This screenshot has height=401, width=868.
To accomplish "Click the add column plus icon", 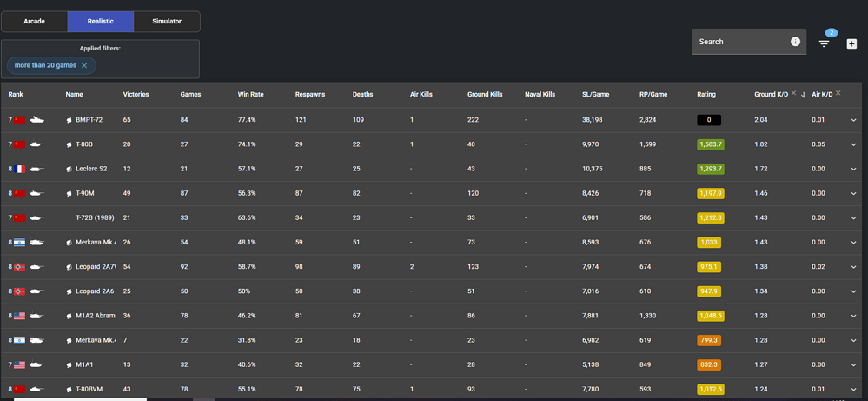I will (851, 43).
